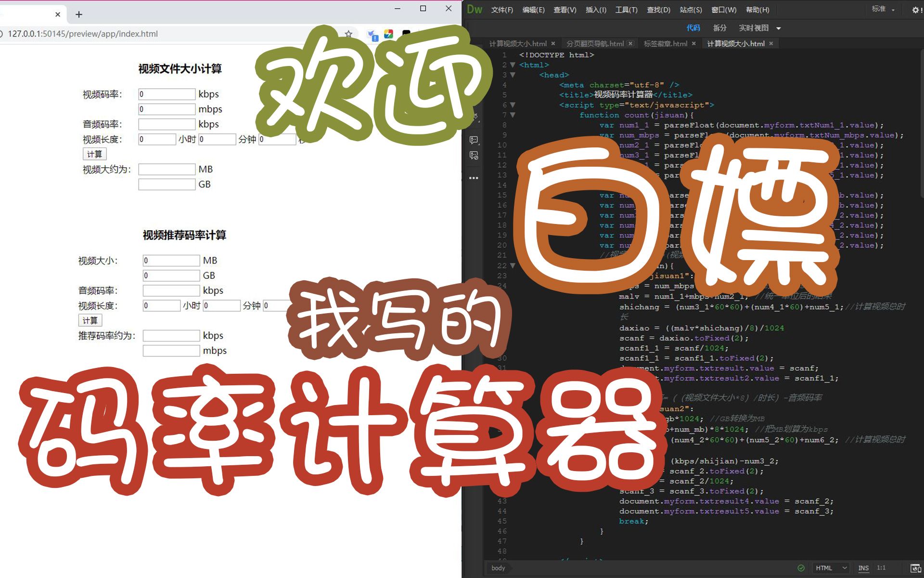Viewport: 924px width, 578px height.
Task: Open the workspace settings gear icon
Action: point(916,10)
